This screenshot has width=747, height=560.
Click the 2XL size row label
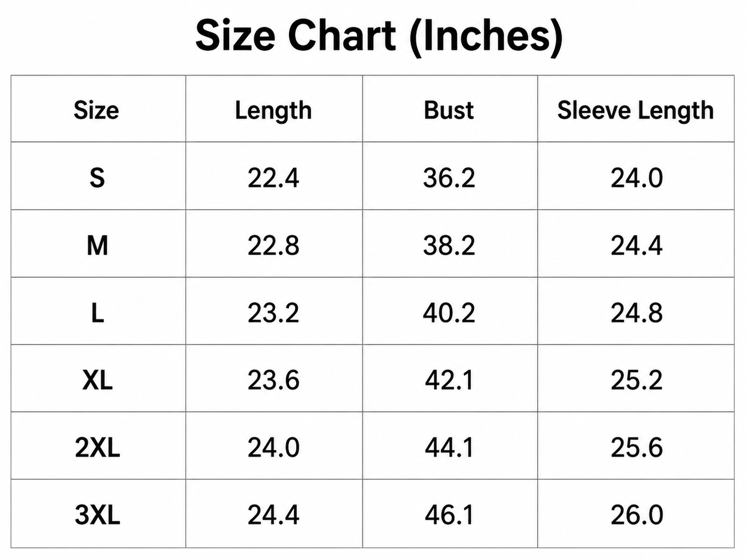pos(97,447)
